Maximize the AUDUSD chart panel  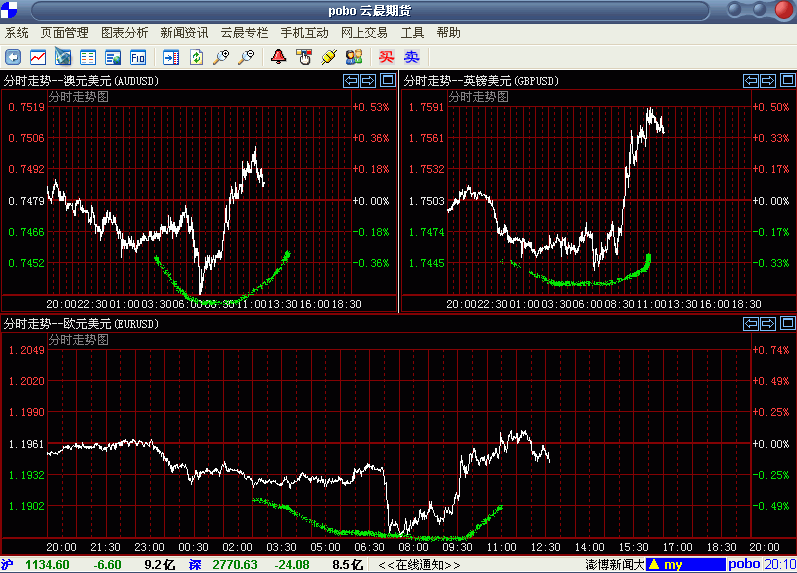pyautogui.click(x=388, y=80)
